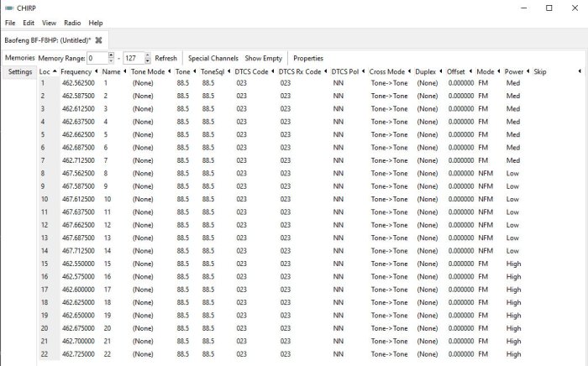588x366 pixels.
Task: Click the DTCS Code 023 cell in row 21
Action: tap(242, 342)
